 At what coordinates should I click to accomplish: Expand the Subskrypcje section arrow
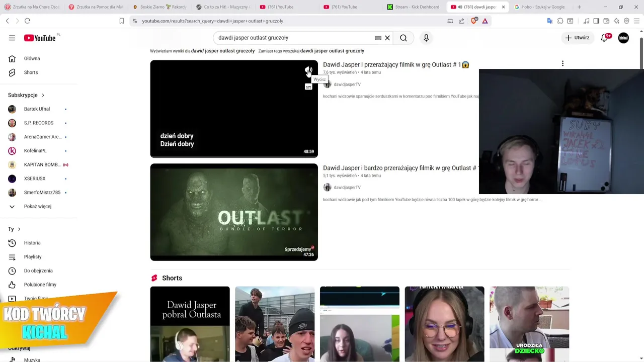(x=43, y=95)
